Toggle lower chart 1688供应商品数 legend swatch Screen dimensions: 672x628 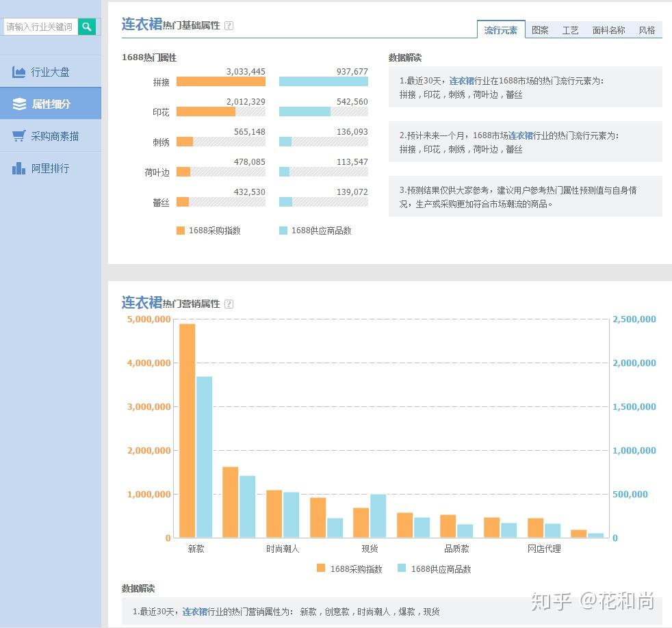402,568
